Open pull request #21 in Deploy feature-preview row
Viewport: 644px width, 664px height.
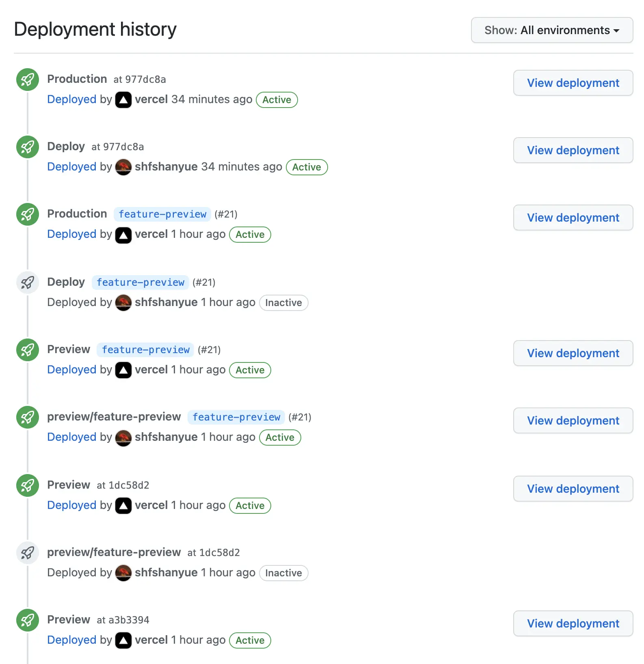tap(204, 282)
